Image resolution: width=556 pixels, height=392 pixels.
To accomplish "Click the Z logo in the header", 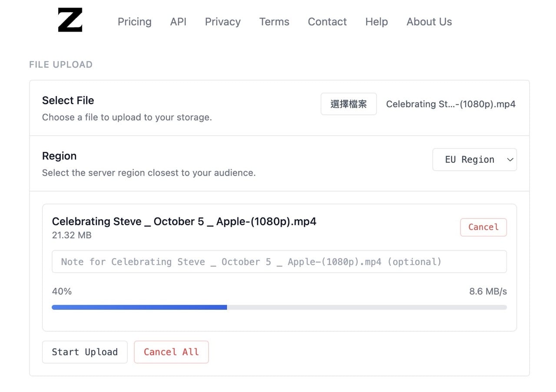I will 70,20.
